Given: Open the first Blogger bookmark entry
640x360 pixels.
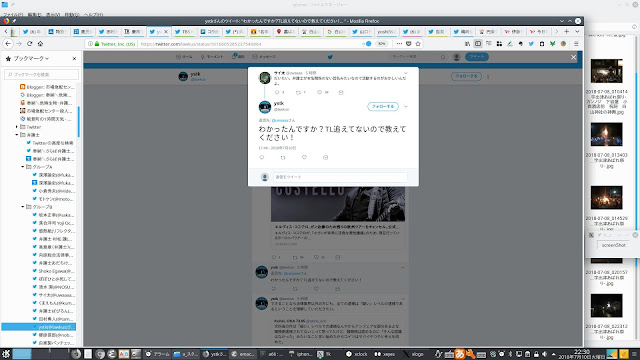Looking at the screenshot, I should 47,87.
